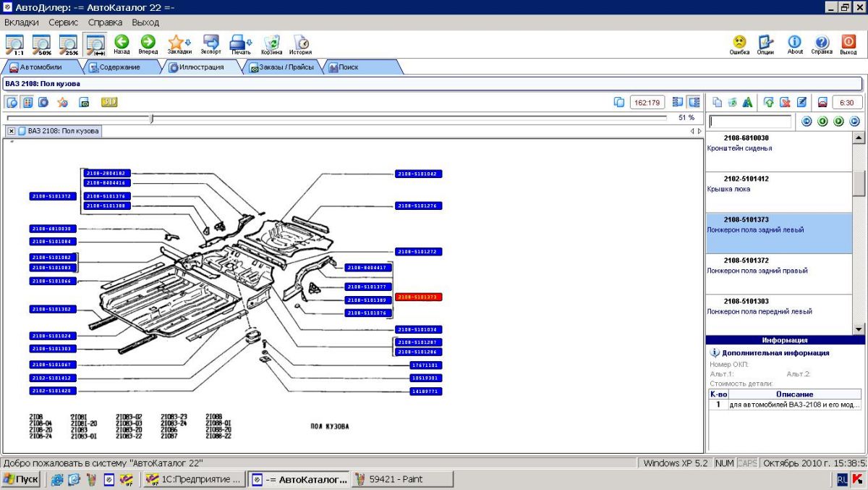Viewport: 868px width, 490px height.
Task: Expand the Печать print dropdown
Action: [x=250, y=43]
